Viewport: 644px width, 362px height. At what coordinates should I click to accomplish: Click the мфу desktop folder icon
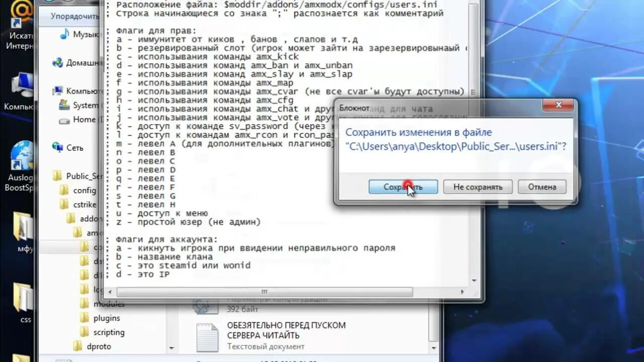24,232
